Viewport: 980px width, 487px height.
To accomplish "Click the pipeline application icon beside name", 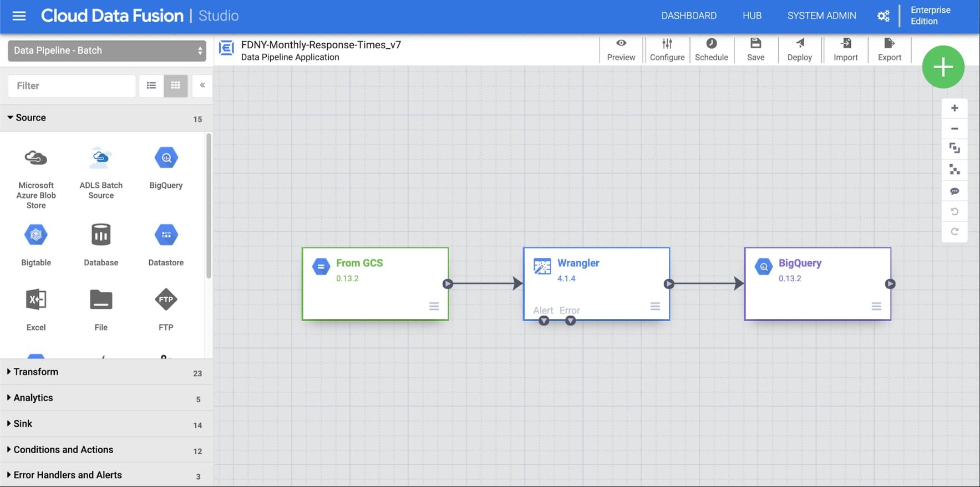I will [226, 48].
